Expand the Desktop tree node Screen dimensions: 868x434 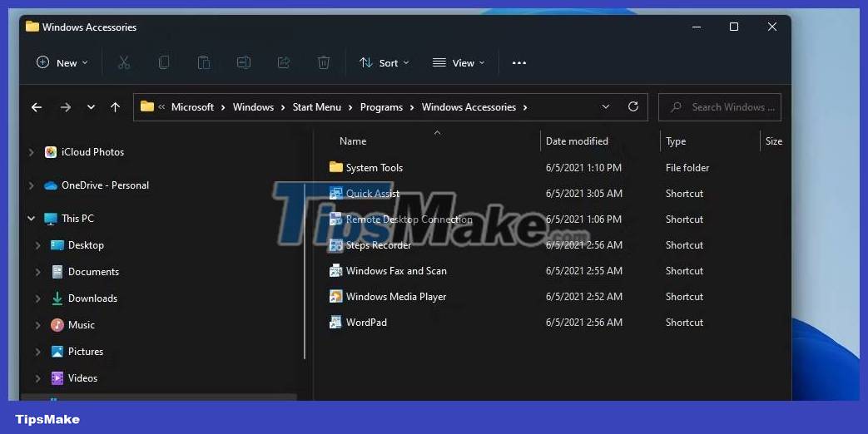pos(37,245)
